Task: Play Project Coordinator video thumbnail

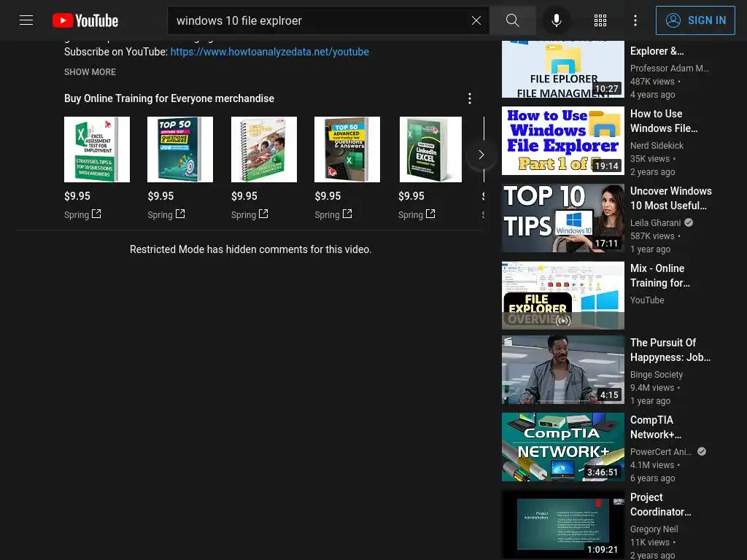Action: pyautogui.click(x=562, y=524)
